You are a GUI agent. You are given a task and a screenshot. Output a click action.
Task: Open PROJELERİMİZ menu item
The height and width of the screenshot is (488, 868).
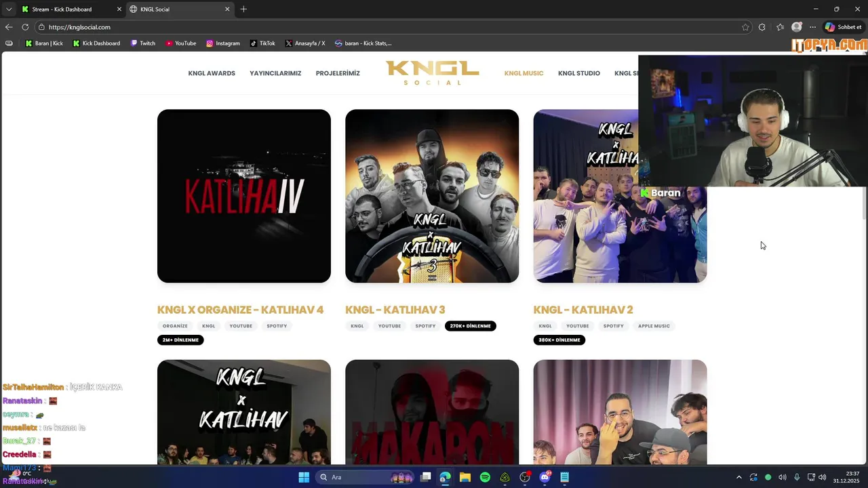coord(338,73)
